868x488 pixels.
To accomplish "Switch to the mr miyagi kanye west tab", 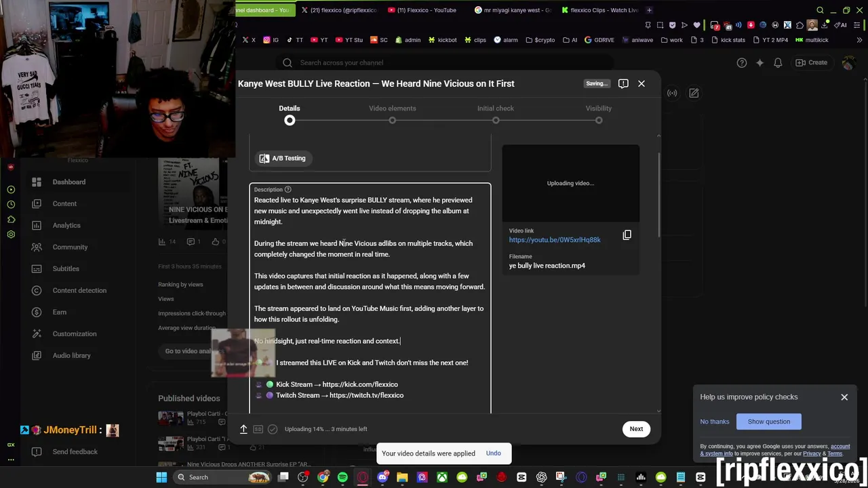I will point(513,10).
